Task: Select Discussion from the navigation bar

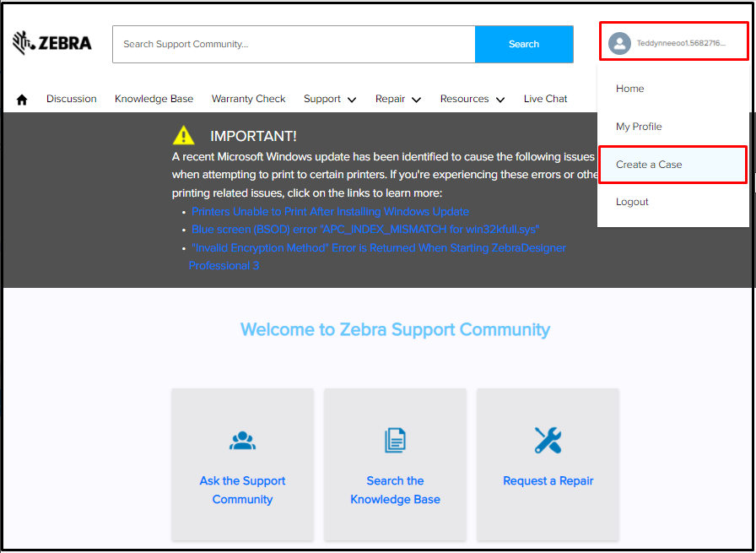Action: pyautogui.click(x=71, y=99)
